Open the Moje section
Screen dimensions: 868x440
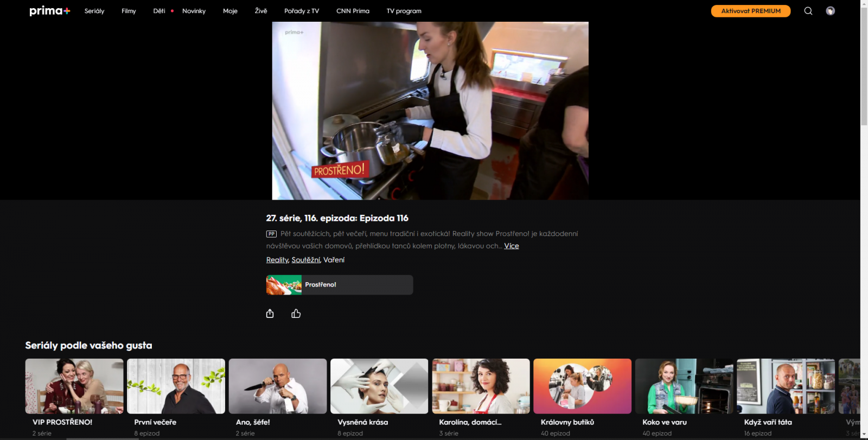pyautogui.click(x=230, y=11)
